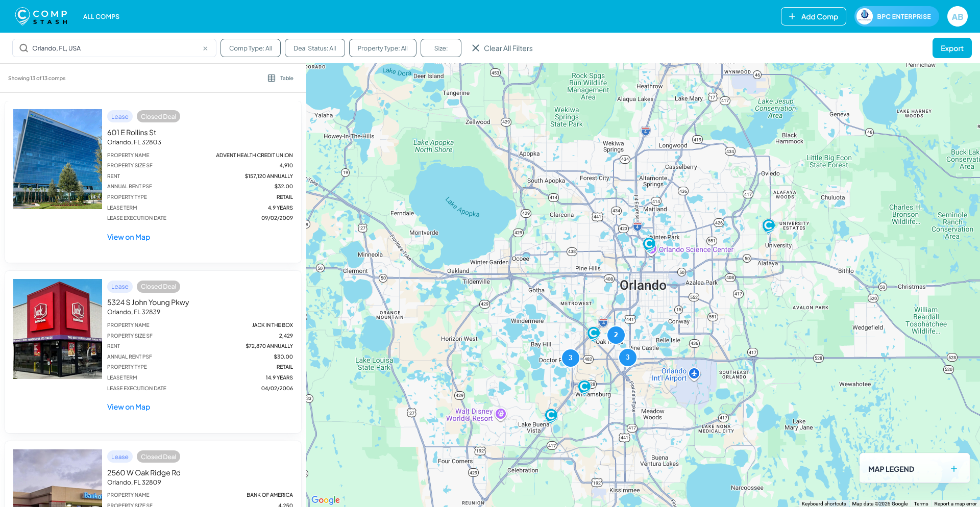Screen dimensions: 980x507
Task: Click the Lease tag on 5324 S John Young Pkwy
Action: 120,286
